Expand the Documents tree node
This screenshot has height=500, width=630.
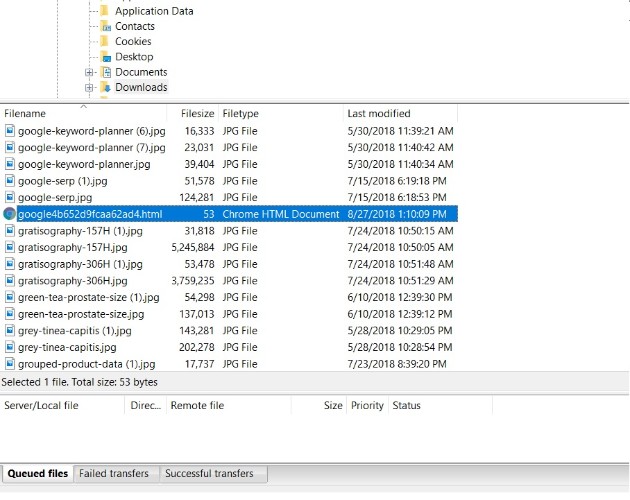[x=90, y=72]
